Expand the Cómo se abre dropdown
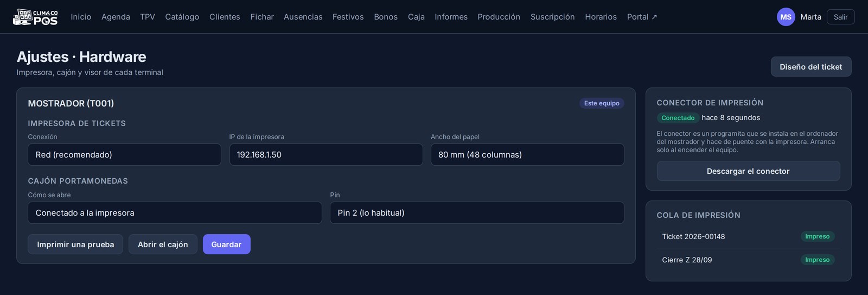 pyautogui.click(x=175, y=213)
